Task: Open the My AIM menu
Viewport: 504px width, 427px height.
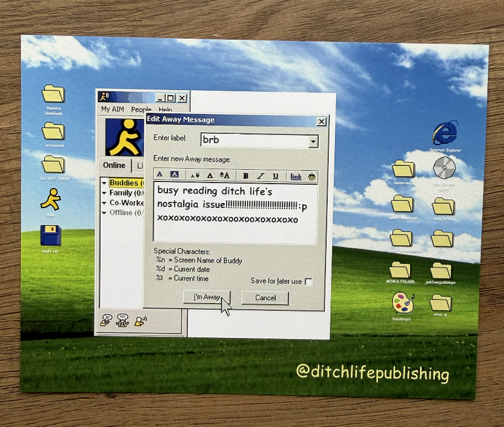Action: coord(113,109)
